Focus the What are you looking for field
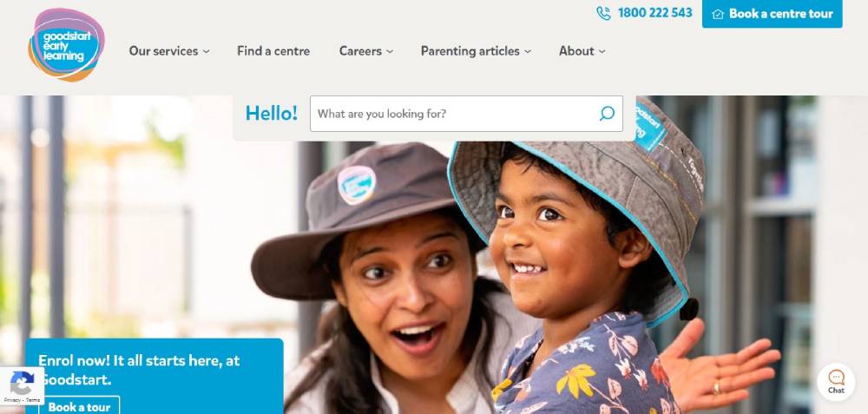868x414 pixels. click(466, 114)
